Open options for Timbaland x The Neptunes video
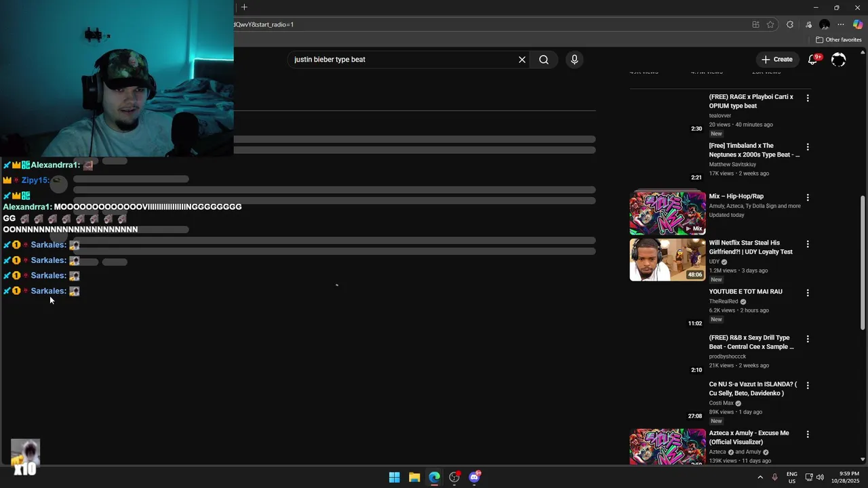 [808, 147]
